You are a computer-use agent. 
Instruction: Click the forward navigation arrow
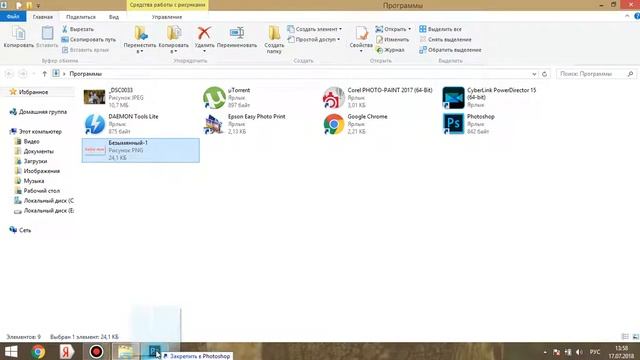pos(23,74)
